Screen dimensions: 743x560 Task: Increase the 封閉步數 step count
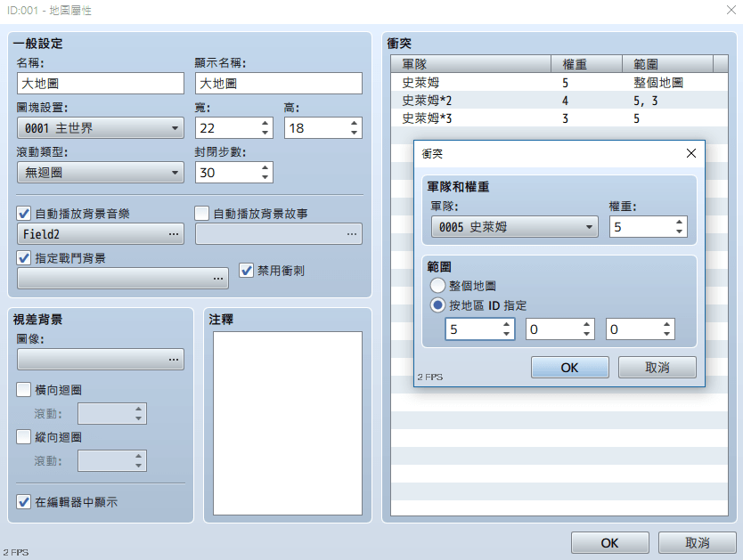(265, 167)
